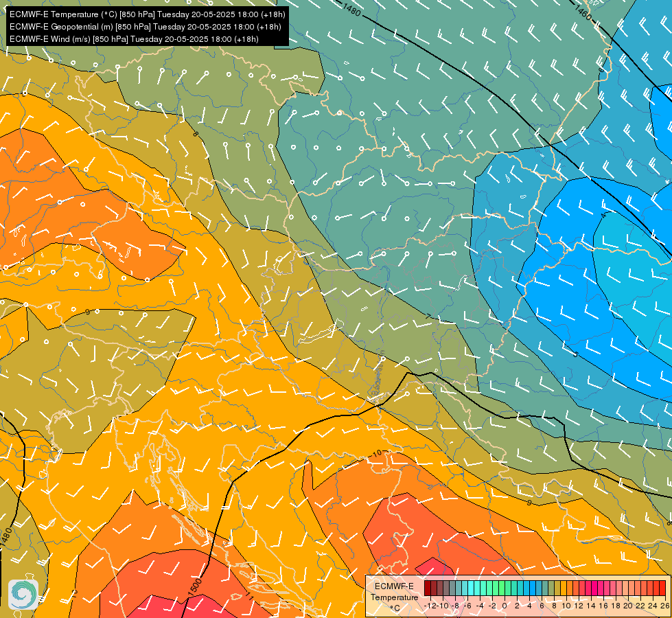Click the isotherm label 7 on the map
672x618 pixels.
(428, 317)
